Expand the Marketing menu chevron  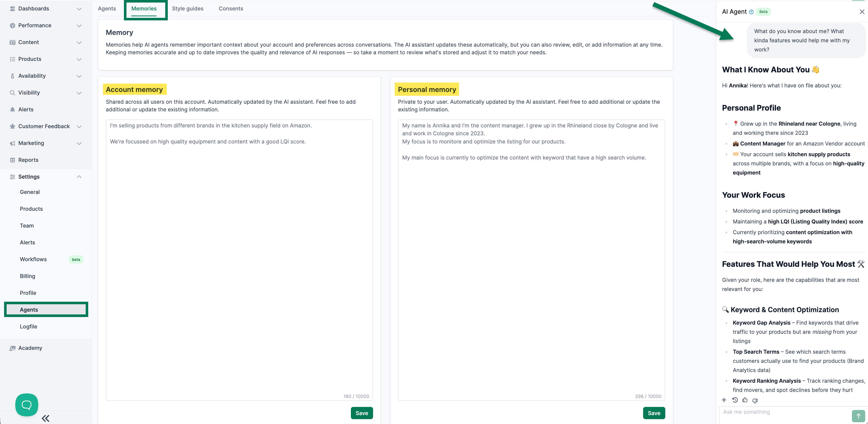pos(79,143)
